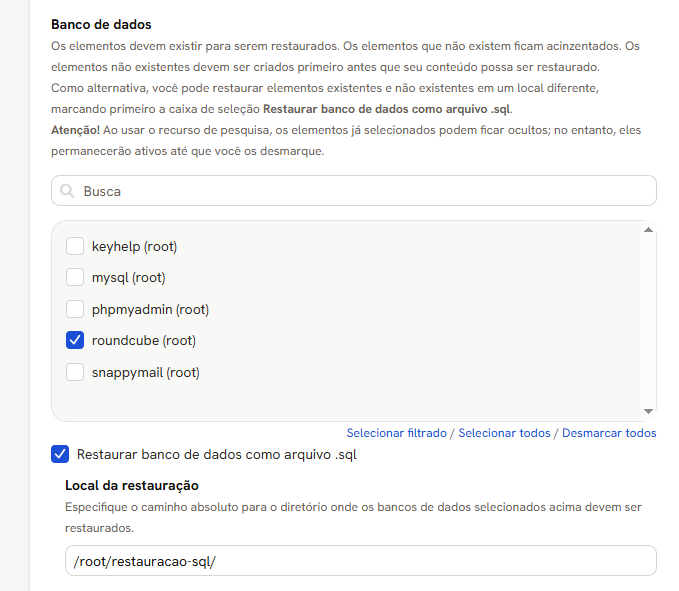Click the Selecionar todos link
Screen dimensions: 679x591
pos(504,433)
